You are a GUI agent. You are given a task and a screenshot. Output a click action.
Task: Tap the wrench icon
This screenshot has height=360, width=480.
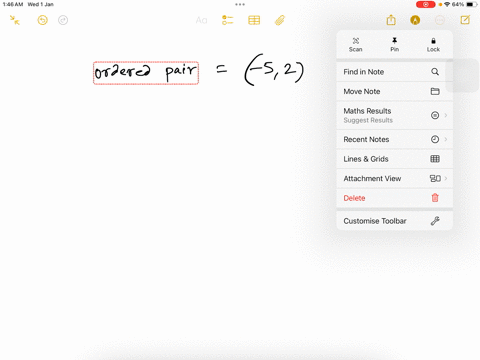coord(435,221)
